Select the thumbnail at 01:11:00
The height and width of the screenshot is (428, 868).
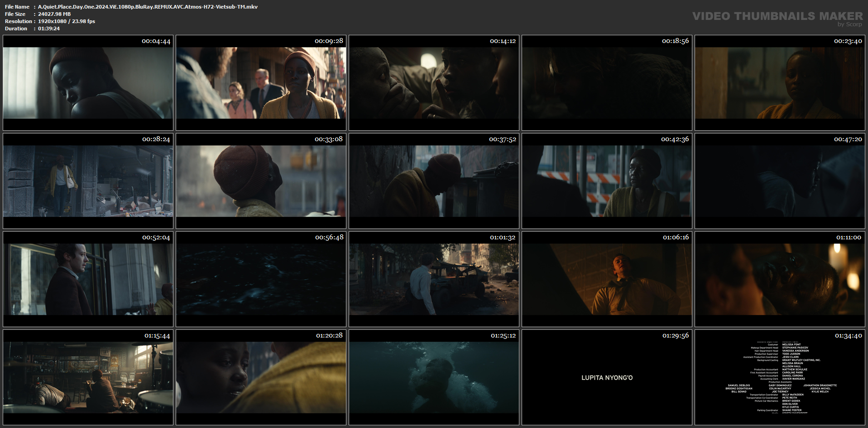click(780, 279)
